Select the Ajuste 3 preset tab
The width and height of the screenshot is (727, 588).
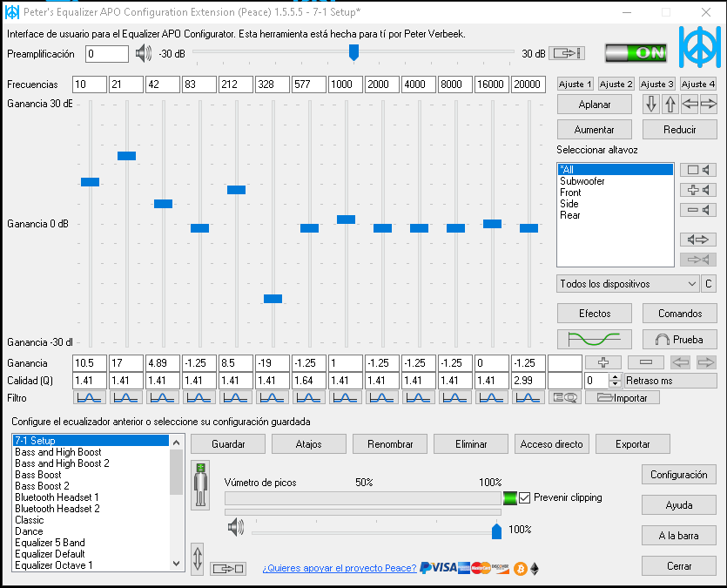656,84
